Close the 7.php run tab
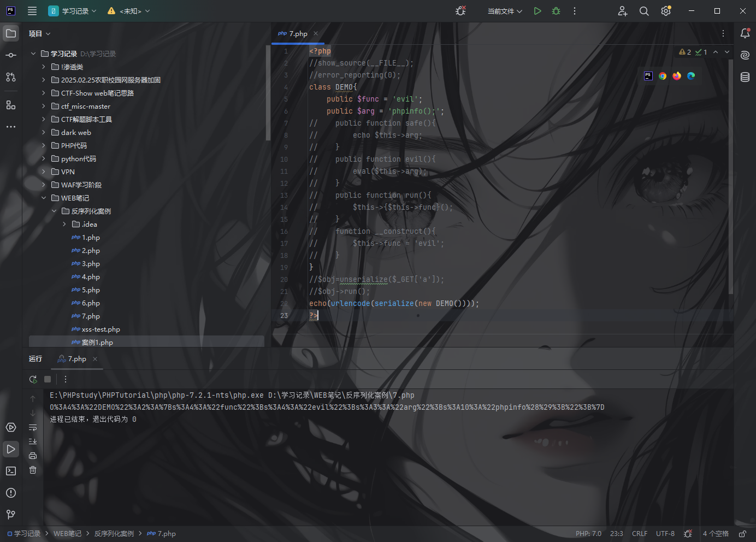The image size is (756, 542). pos(95,359)
